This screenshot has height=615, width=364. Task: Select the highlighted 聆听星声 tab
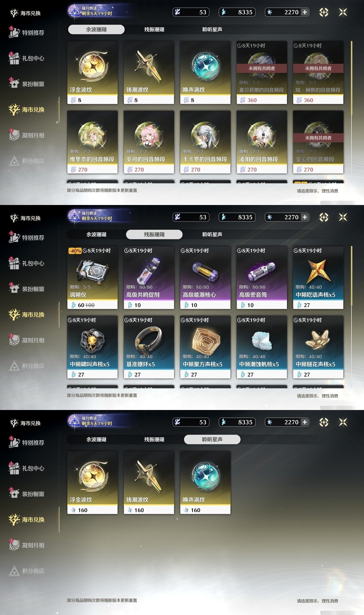212,439
